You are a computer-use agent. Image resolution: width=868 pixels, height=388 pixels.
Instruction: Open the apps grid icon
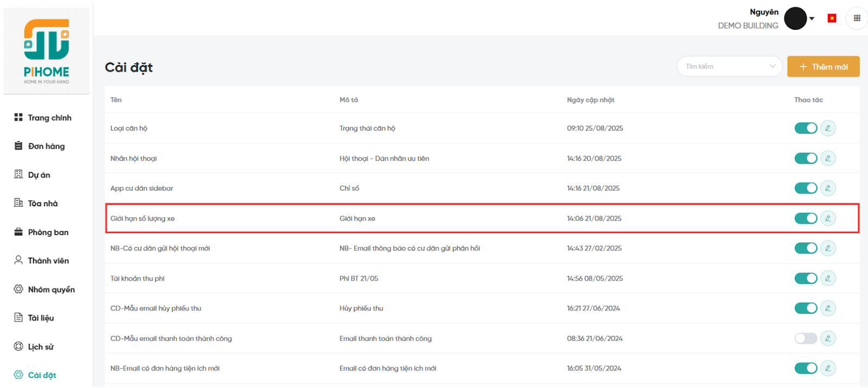857,18
